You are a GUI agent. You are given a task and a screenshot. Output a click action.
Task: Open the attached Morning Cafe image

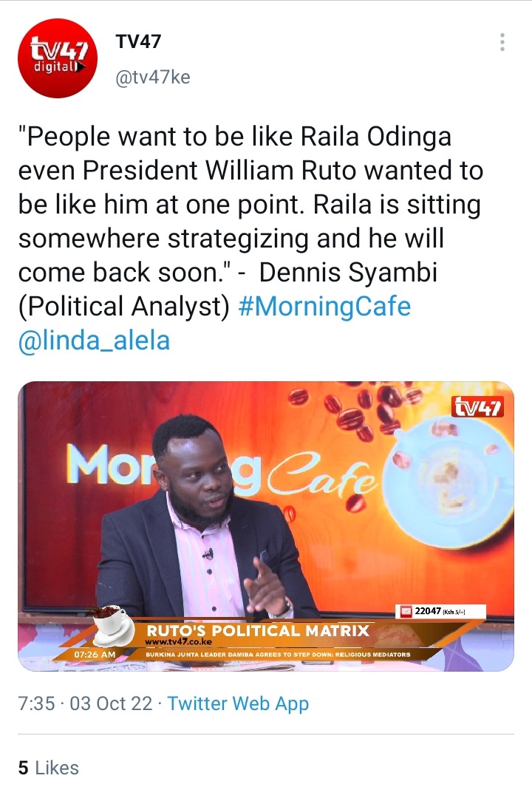266,526
